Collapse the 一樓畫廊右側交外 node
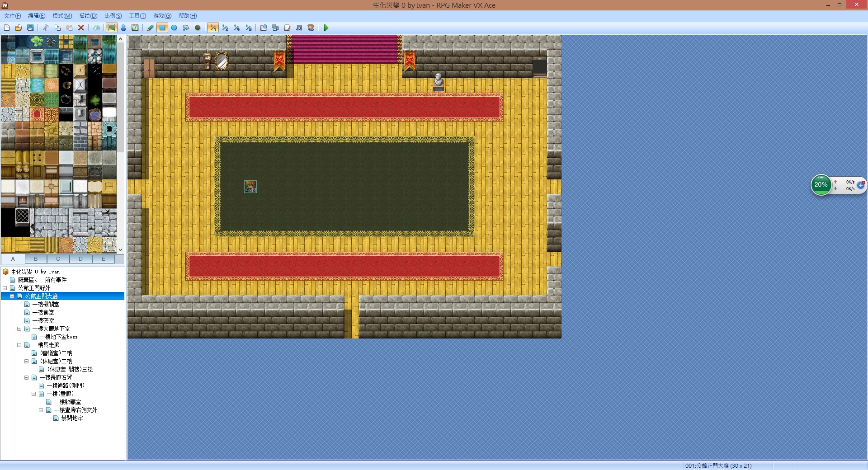Screen dimensions: 868x470 pyautogui.click(x=41, y=410)
